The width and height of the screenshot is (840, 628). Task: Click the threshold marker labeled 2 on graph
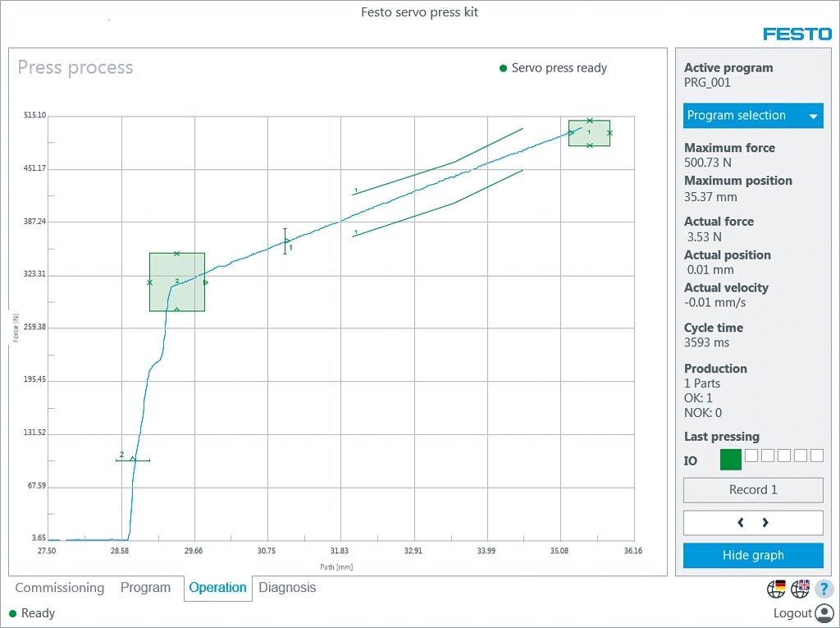tap(132, 460)
